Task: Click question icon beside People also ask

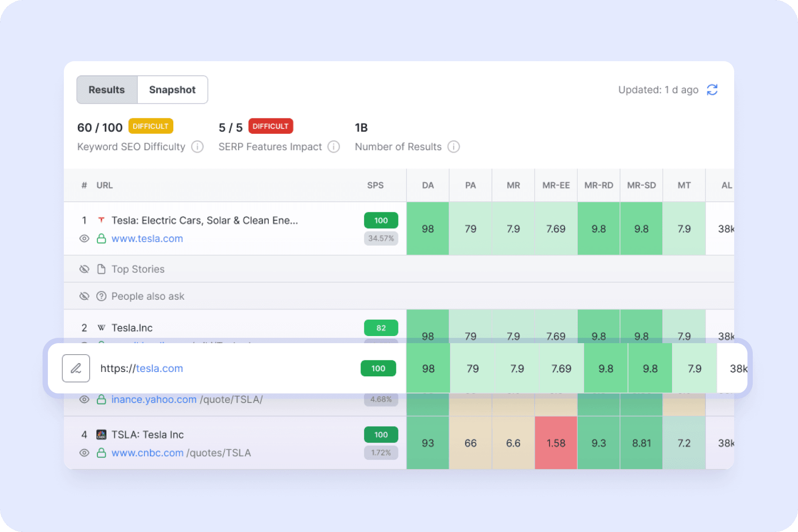Action: (102, 296)
